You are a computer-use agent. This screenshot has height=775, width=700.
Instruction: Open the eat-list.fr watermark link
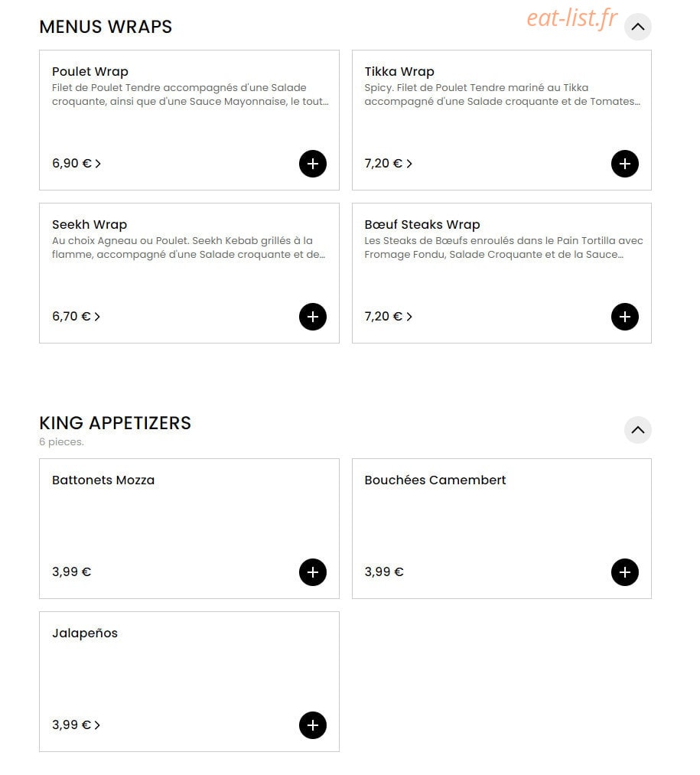point(572,18)
